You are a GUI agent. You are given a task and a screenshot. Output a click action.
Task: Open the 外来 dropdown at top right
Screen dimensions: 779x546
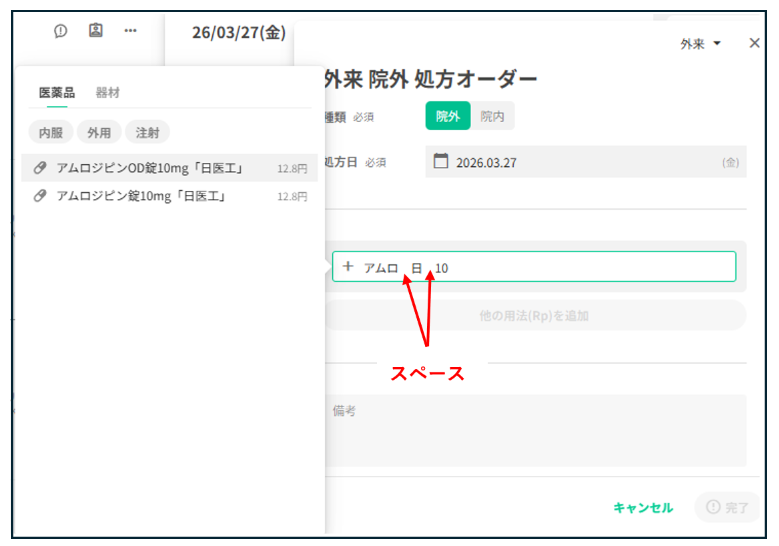pos(700,44)
